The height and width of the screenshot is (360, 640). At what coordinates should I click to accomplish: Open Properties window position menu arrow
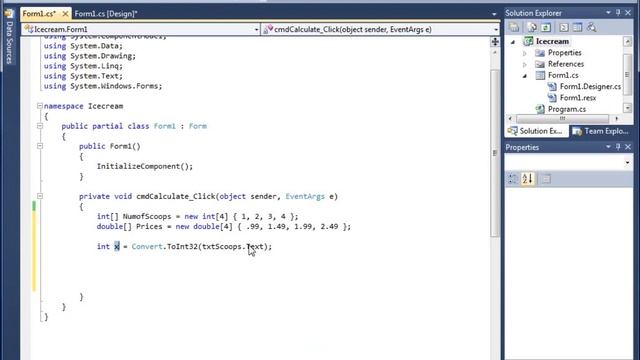[x=608, y=147]
